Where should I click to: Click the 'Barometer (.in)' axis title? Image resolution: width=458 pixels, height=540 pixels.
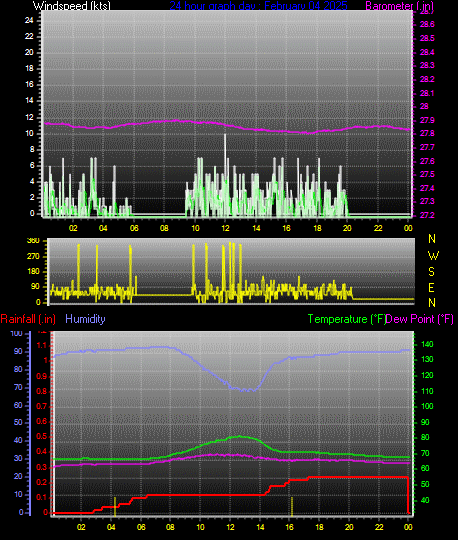click(x=399, y=6)
